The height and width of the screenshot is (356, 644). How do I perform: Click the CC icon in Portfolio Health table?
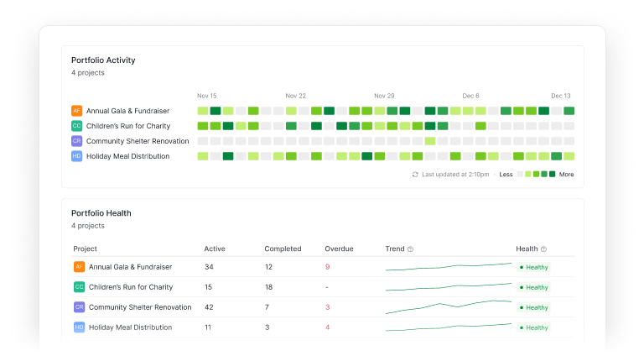(80, 287)
